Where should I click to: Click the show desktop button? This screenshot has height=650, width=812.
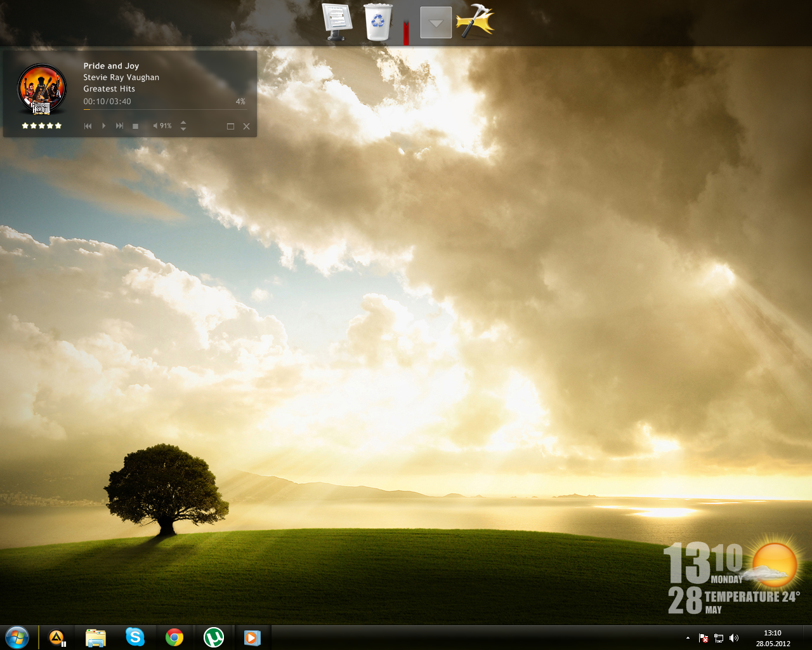tap(807, 638)
